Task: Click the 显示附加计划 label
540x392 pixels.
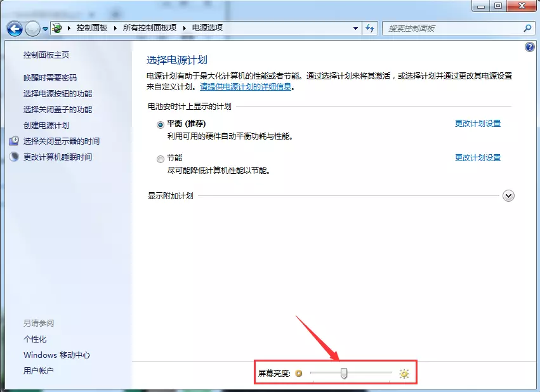Action: pos(171,196)
